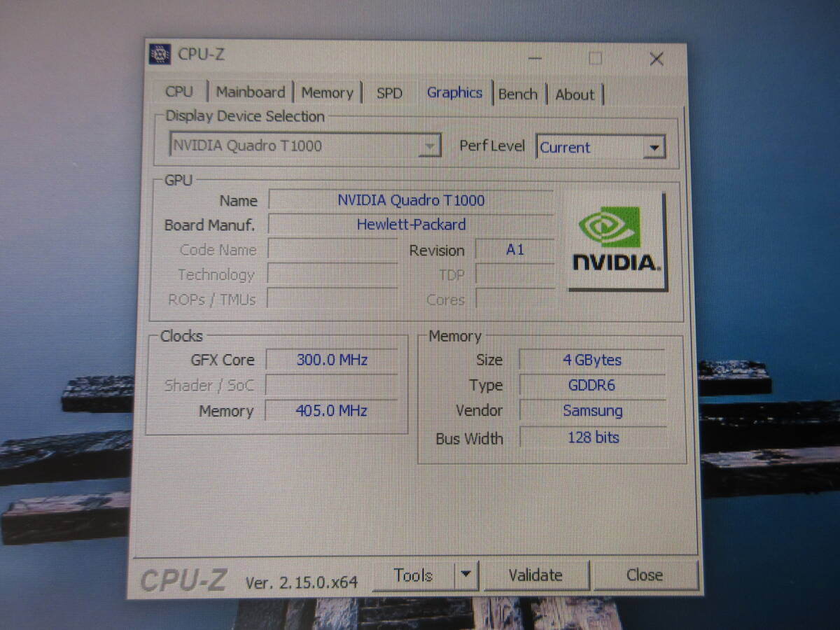Viewport: 840px width, 630px height.
Task: Click the empty TDP field
Action: point(514,275)
